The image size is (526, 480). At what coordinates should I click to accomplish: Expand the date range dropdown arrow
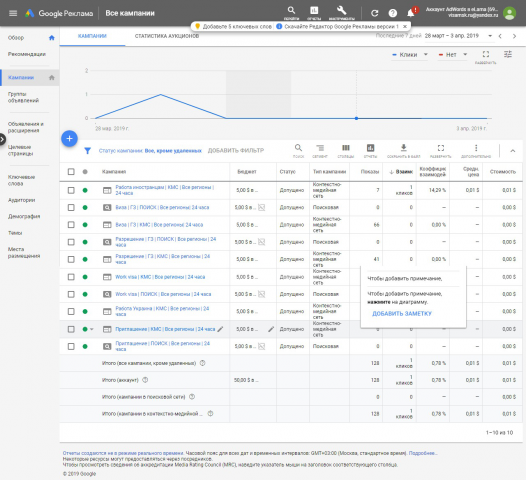coord(490,36)
